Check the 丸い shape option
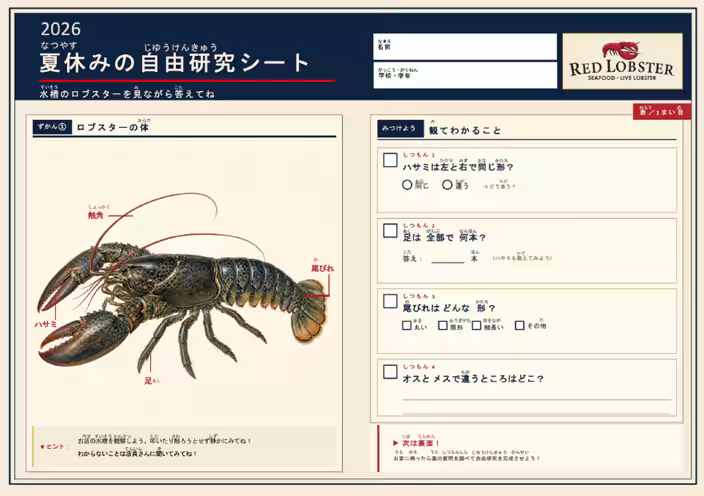This screenshot has height=496, width=704. click(x=407, y=325)
